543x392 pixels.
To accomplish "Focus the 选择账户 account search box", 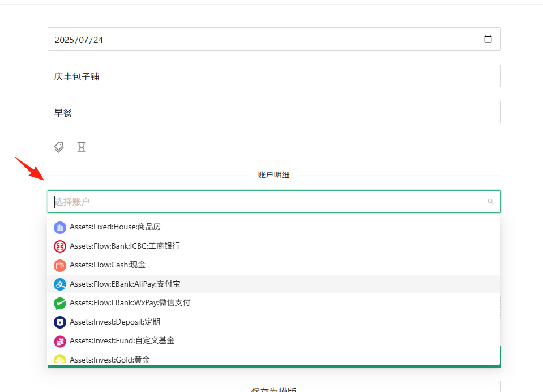I will coord(274,202).
